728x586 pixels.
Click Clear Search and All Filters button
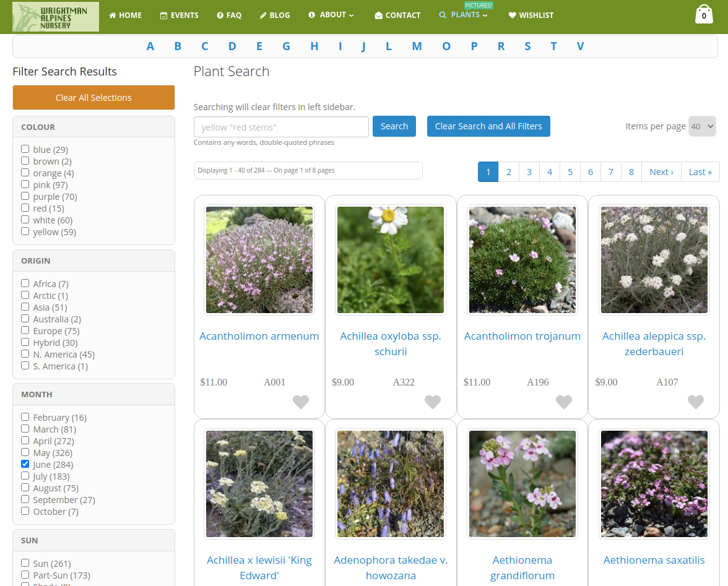(488, 126)
